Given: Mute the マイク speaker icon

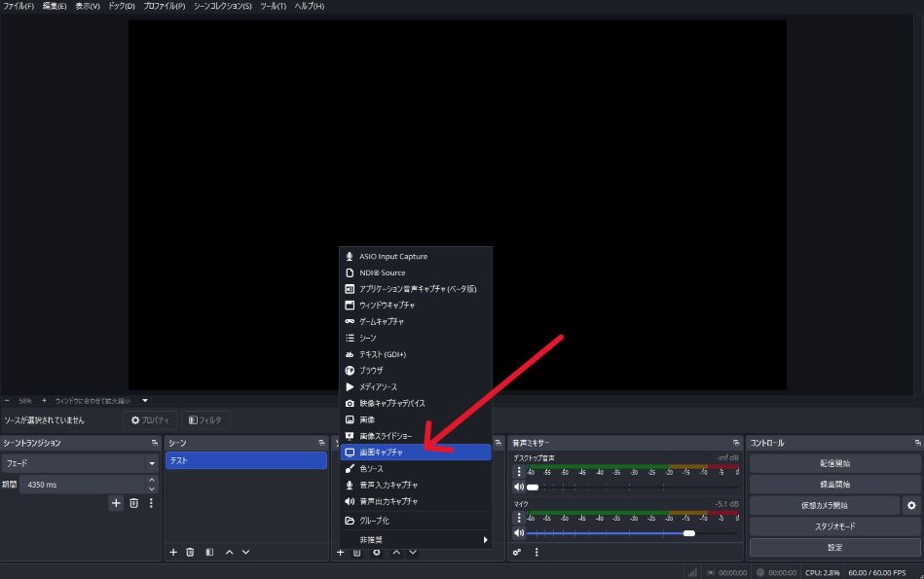Looking at the screenshot, I should click(519, 533).
